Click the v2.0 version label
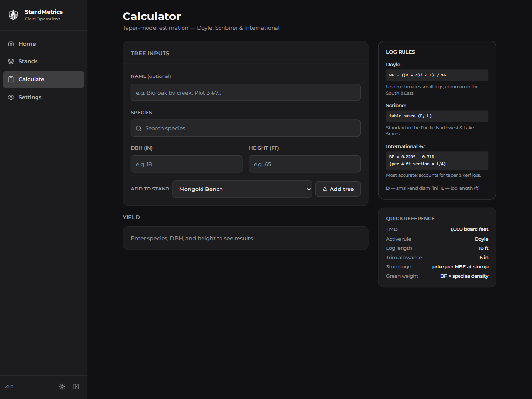The height and width of the screenshot is (399, 532). pos(9,387)
